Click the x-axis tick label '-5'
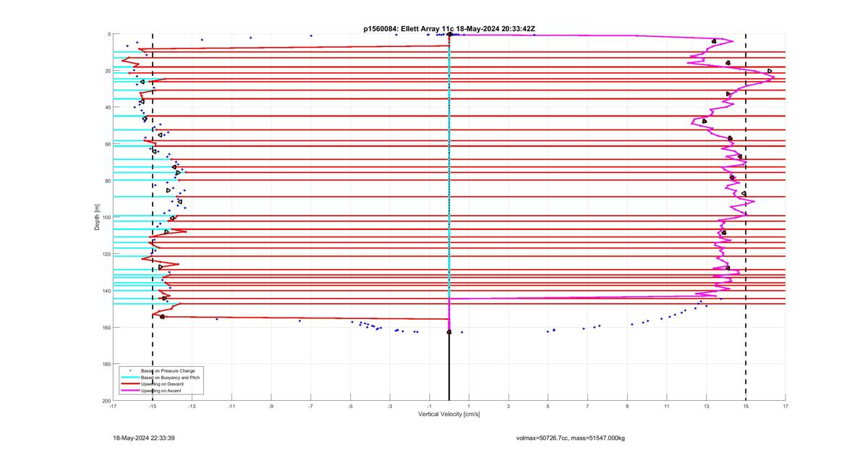The image size is (868, 450). pyautogui.click(x=350, y=406)
